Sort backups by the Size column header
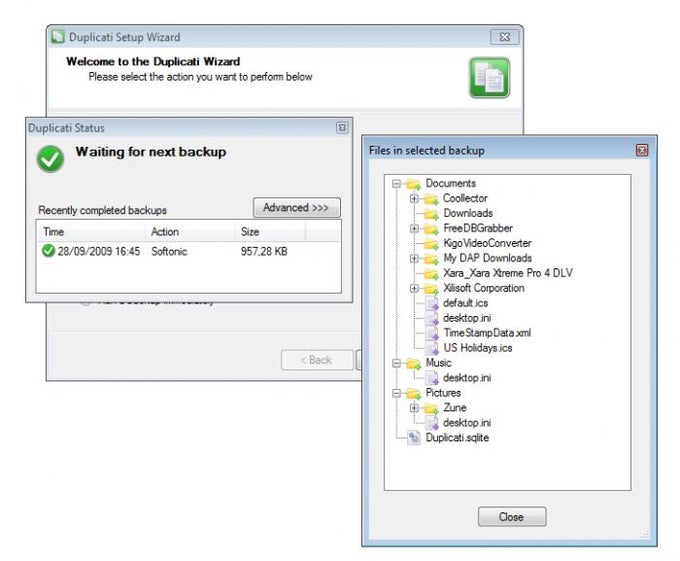Image resolution: width=680 pixels, height=561 pixels. pos(270,232)
